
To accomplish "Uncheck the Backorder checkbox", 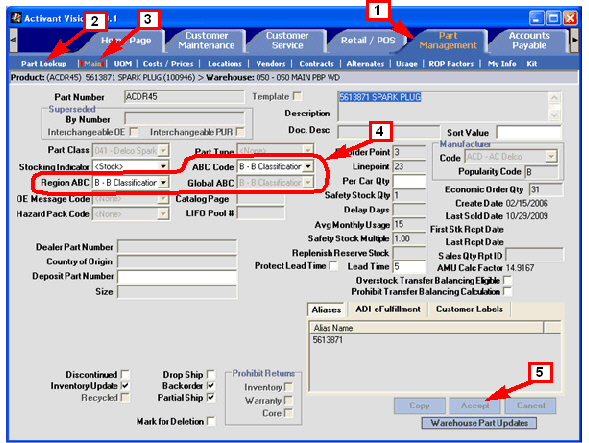I will click(x=211, y=386).
